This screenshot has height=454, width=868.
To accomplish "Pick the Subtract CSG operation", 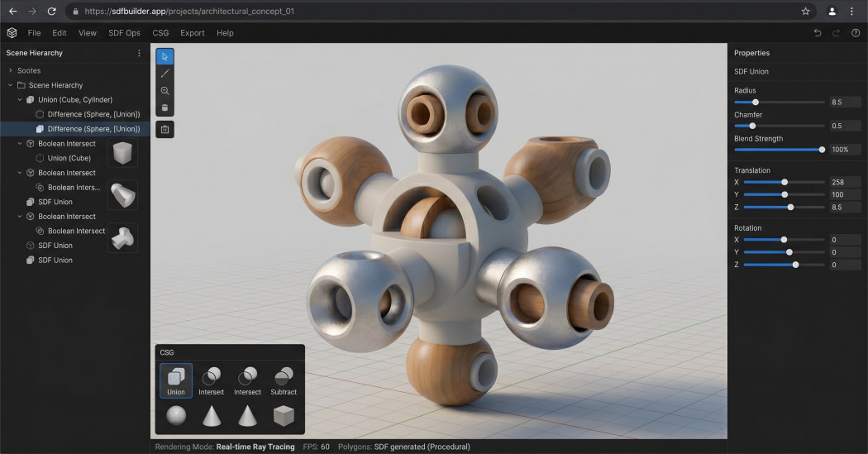I will point(284,381).
